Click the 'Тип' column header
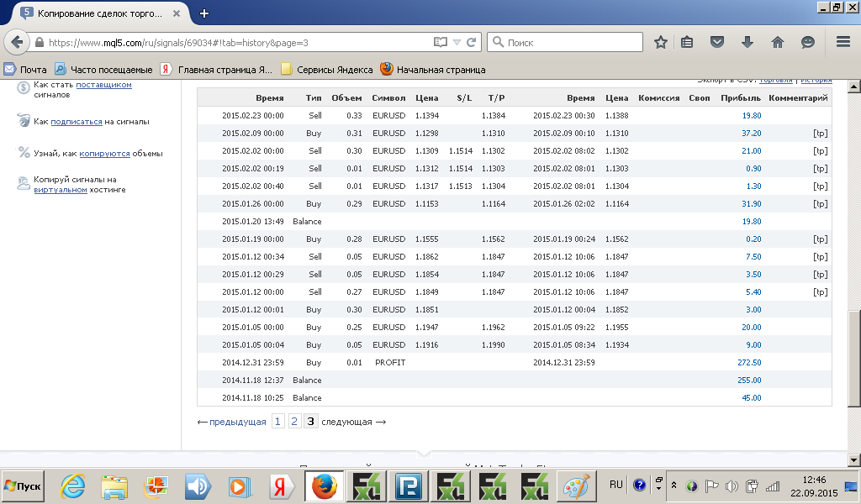861x504 pixels. [x=314, y=98]
